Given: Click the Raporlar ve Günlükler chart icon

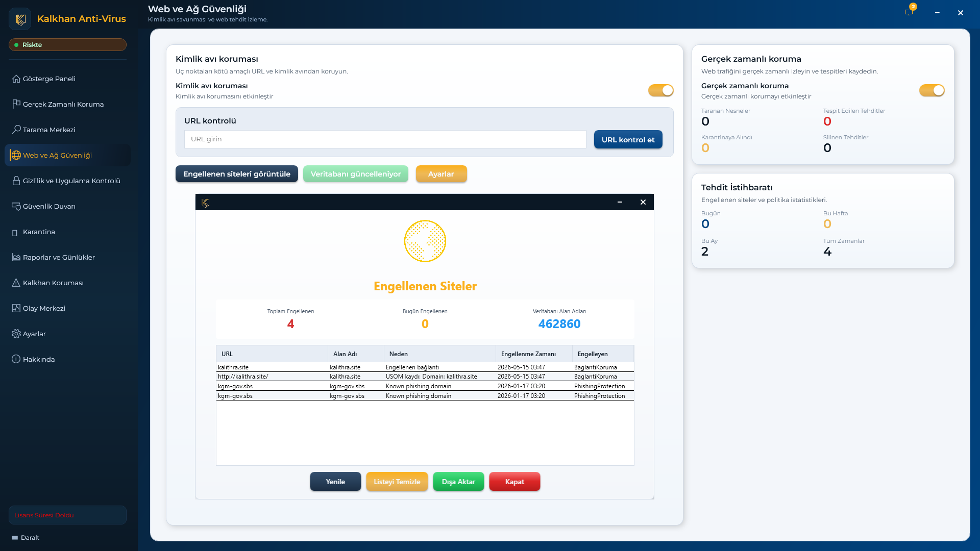Looking at the screenshot, I should coord(16,257).
